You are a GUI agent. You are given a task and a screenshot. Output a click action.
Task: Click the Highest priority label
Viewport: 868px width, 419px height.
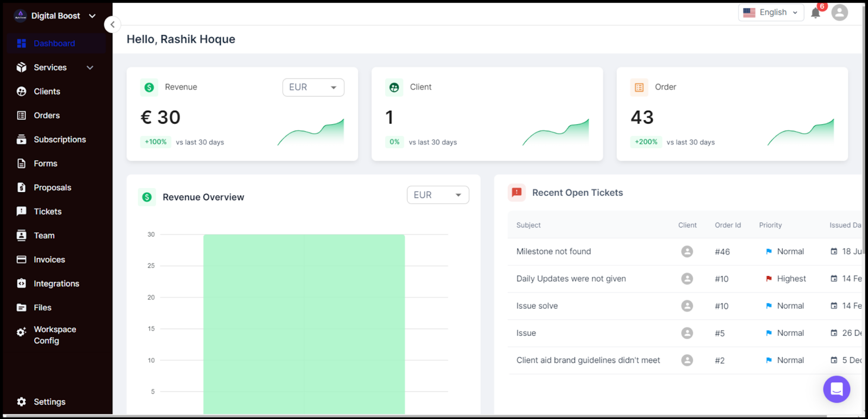[792, 278]
